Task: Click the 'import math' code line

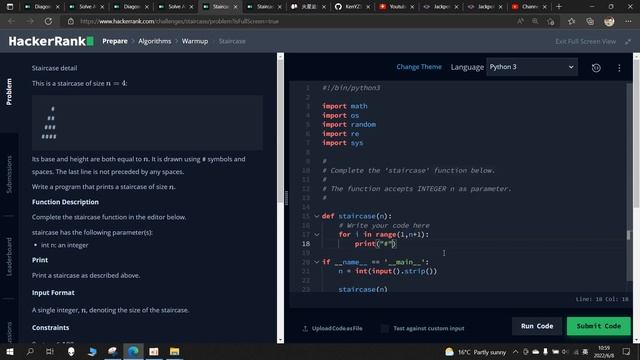Action: 344,106
